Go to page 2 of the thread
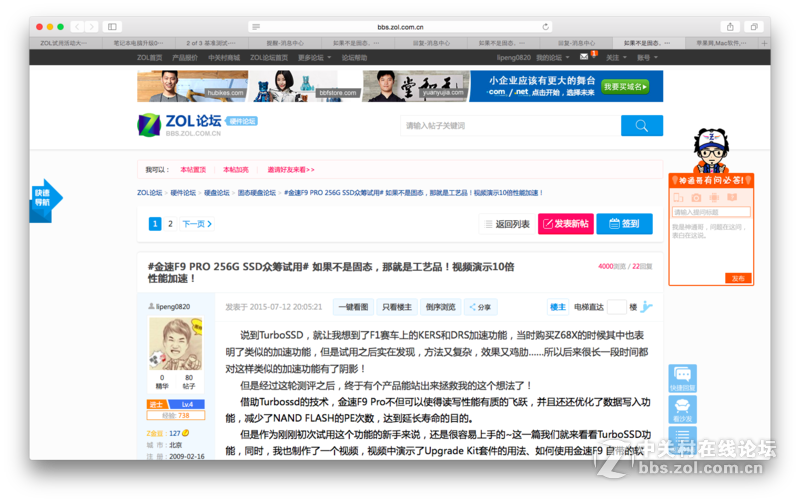This screenshot has height=502, width=800. tap(170, 223)
